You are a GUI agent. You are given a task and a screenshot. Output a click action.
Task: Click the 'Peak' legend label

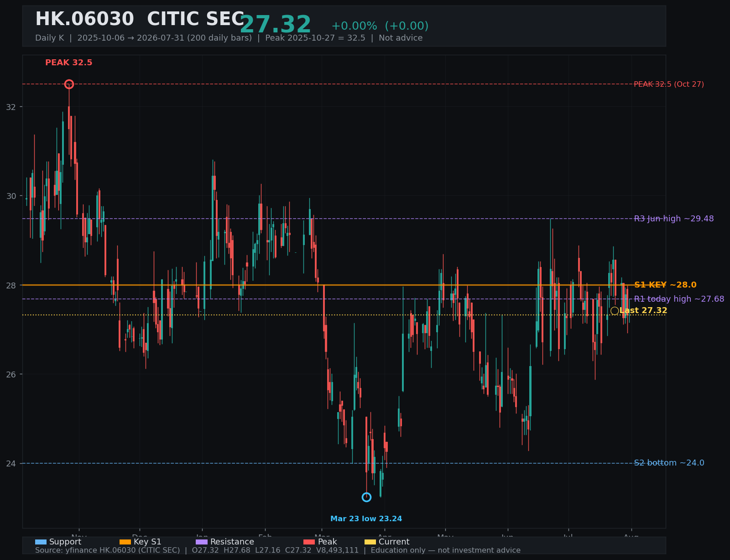(x=327, y=542)
